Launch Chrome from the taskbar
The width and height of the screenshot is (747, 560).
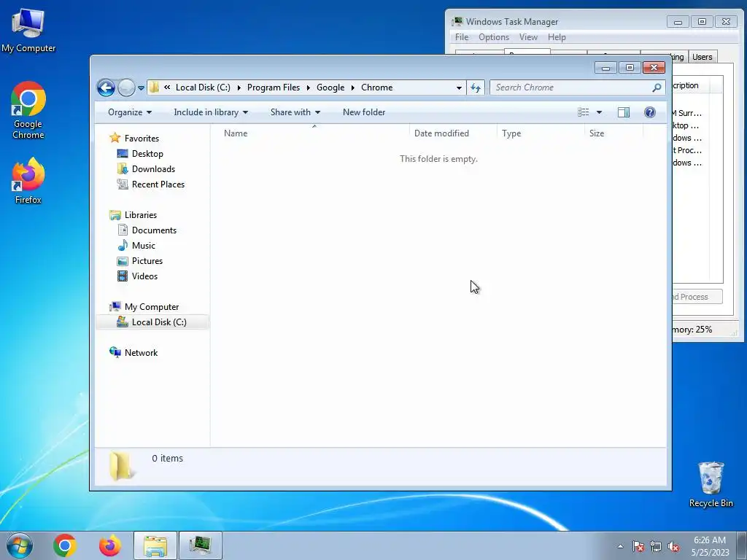pyautogui.click(x=65, y=545)
